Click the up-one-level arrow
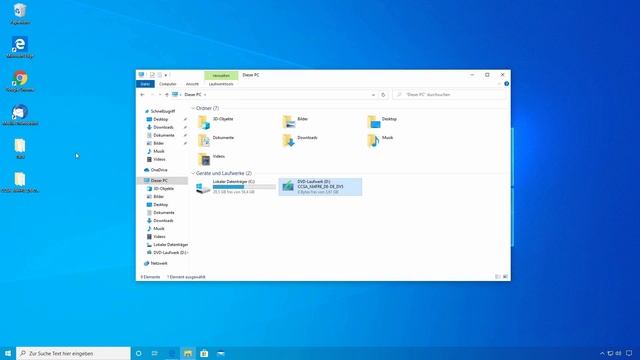The height and width of the screenshot is (360, 640). [167, 95]
